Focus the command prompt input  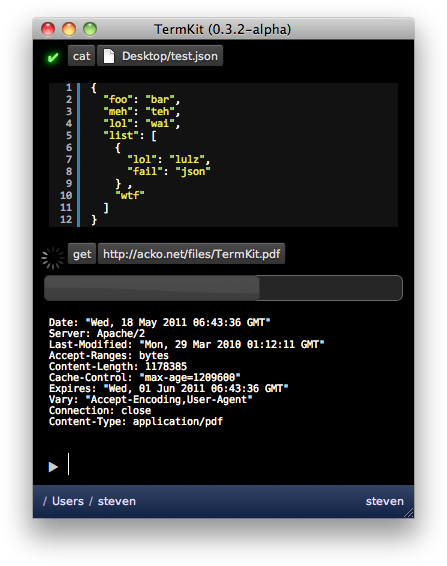tap(231, 464)
